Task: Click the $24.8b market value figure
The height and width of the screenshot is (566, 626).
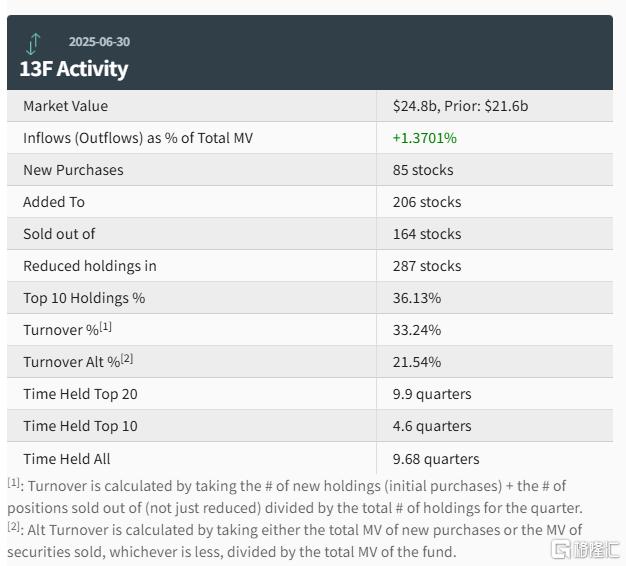Action: (x=414, y=106)
